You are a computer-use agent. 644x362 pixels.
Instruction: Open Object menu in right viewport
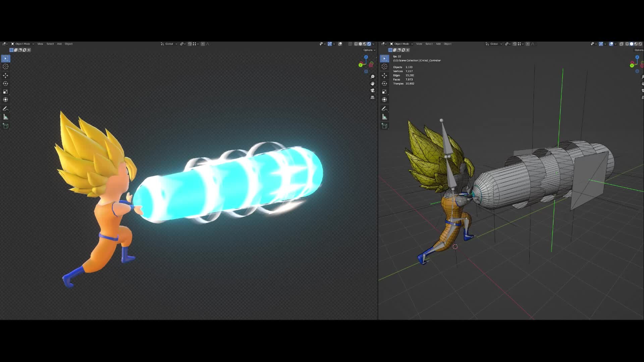[x=448, y=44]
